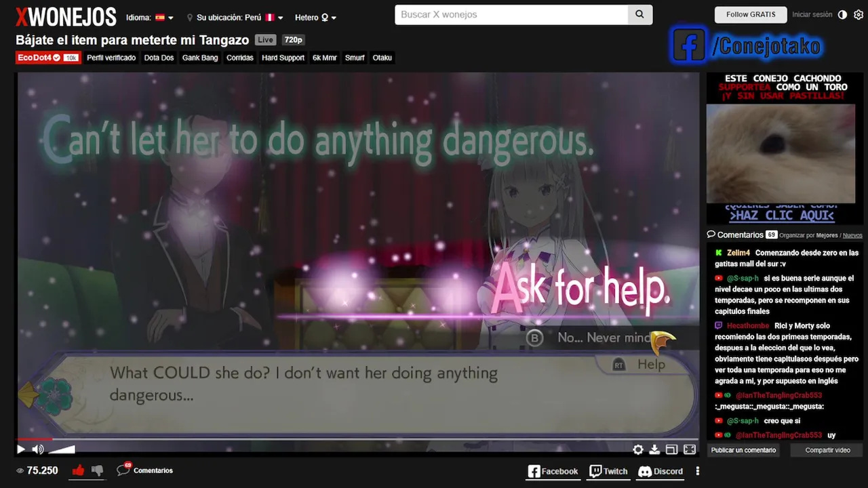868x488 pixels.
Task: Open the Twitch link
Action: click(x=608, y=471)
